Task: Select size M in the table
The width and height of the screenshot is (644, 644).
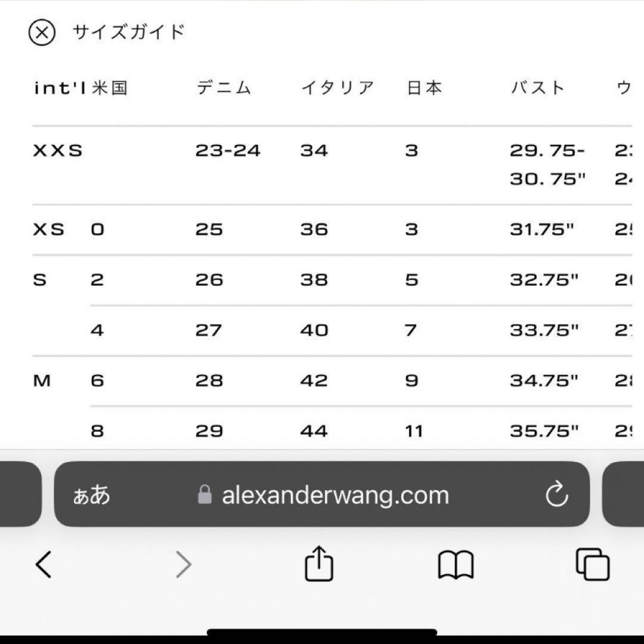Action: [41, 380]
